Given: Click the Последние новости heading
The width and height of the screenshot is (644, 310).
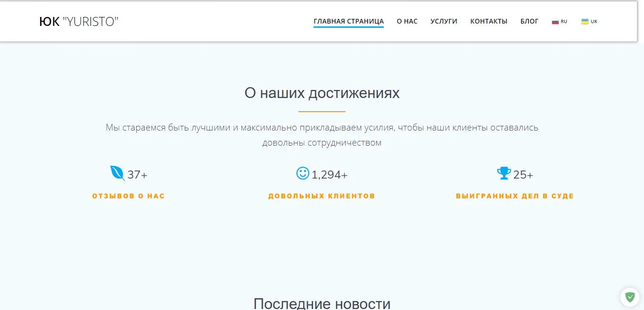Looking at the screenshot, I should coord(322,303).
